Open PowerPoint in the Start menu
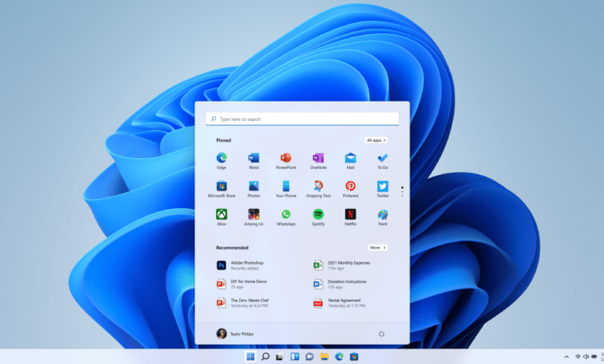This screenshot has height=364, width=604. (x=286, y=160)
